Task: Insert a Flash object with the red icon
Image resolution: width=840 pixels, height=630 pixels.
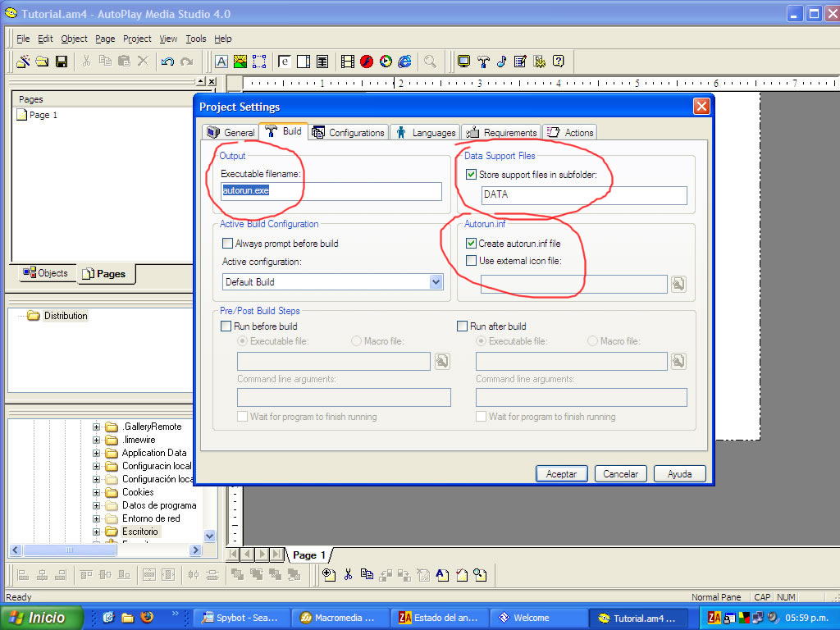Action: [x=367, y=62]
